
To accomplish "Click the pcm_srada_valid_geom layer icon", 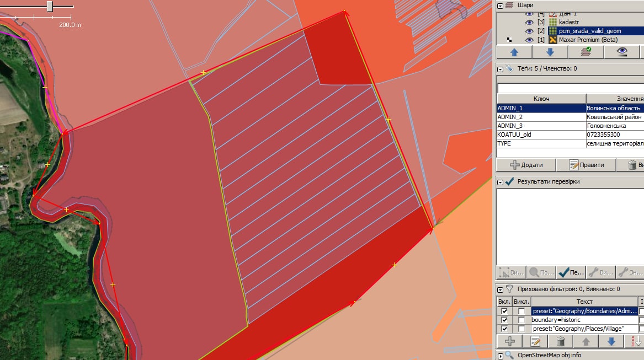I will coord(553,31).
